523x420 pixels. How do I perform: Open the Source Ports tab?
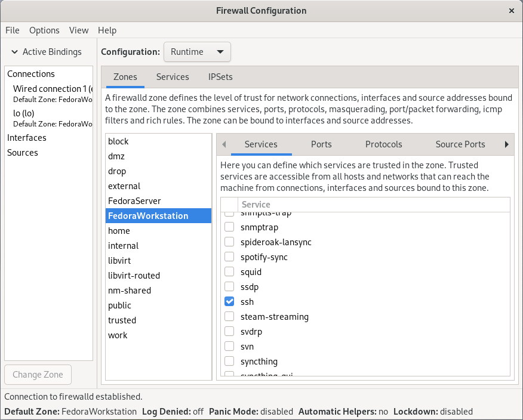460,144
